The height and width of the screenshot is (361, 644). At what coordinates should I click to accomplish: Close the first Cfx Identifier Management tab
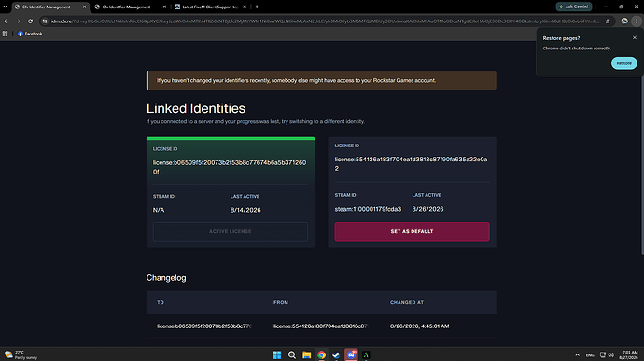[85, 7]
